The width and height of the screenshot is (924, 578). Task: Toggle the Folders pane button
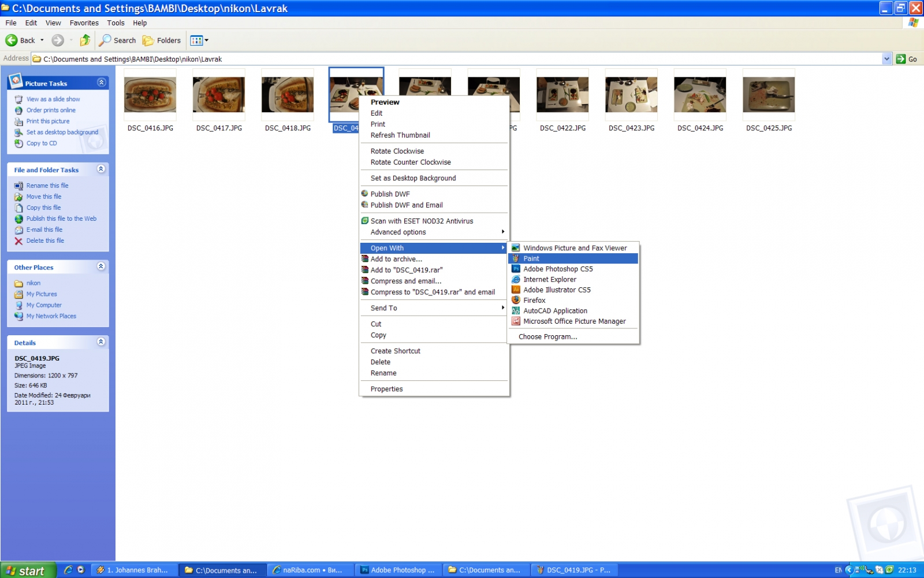pyautogui.click(x=162, y=40)
